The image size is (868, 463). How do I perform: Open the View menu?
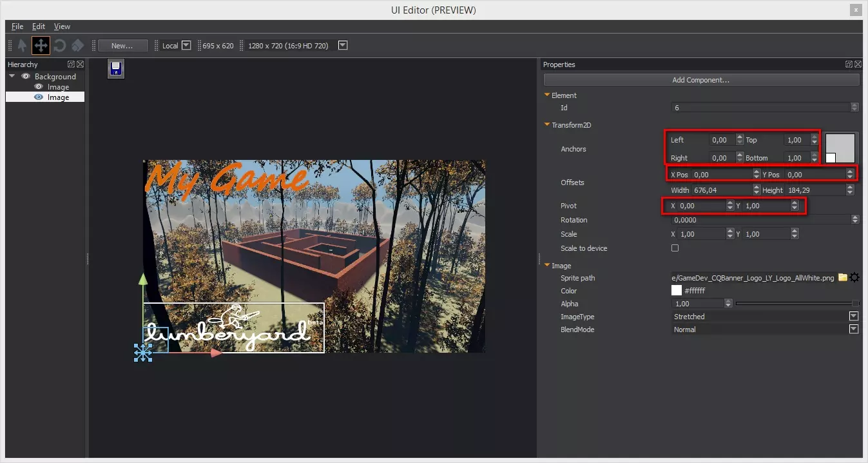pyautogui.click(x=62, y=26)
